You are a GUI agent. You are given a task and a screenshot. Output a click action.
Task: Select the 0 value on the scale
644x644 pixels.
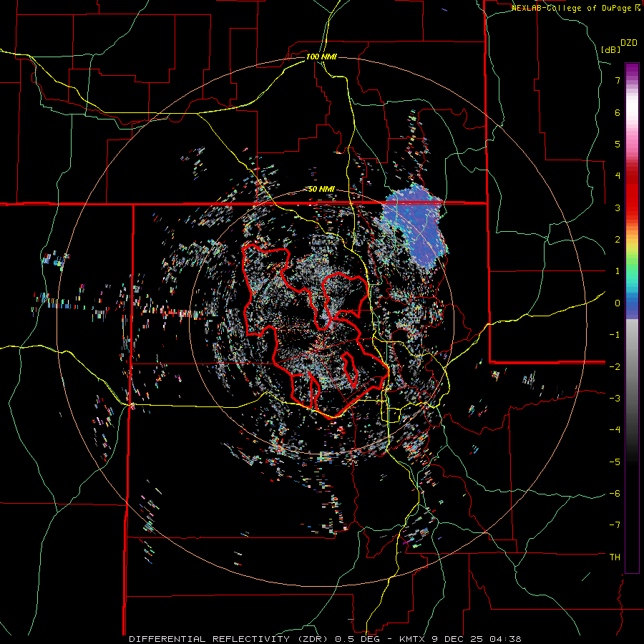tap(618, 303)
